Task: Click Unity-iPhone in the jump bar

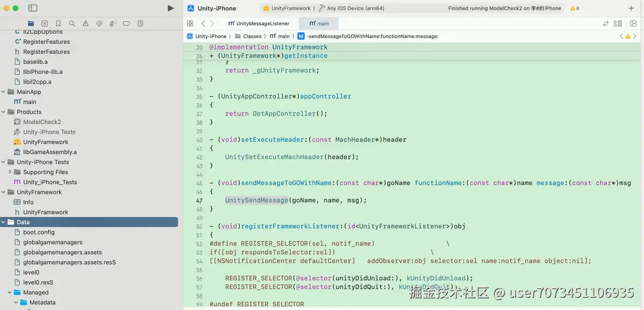Action: [x=207, y=36]
